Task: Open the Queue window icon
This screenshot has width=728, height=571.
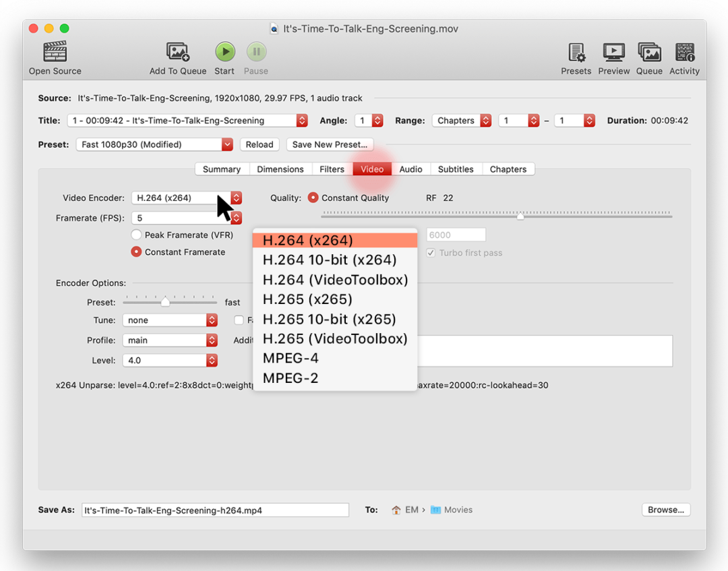Action: (649, 51)
